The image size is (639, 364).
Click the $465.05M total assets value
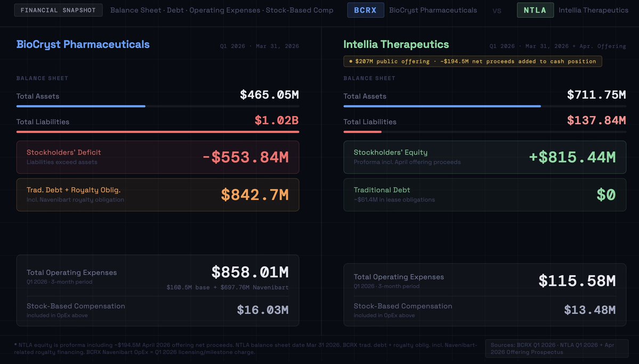coord(269,95)
